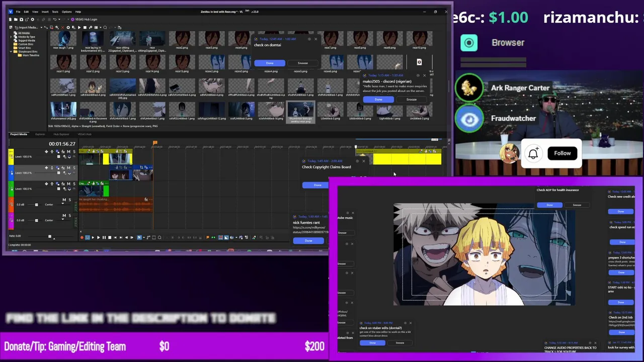Expand the Media By Type tree node
This screenshot has width=644, height=362.
click(11, 37)
